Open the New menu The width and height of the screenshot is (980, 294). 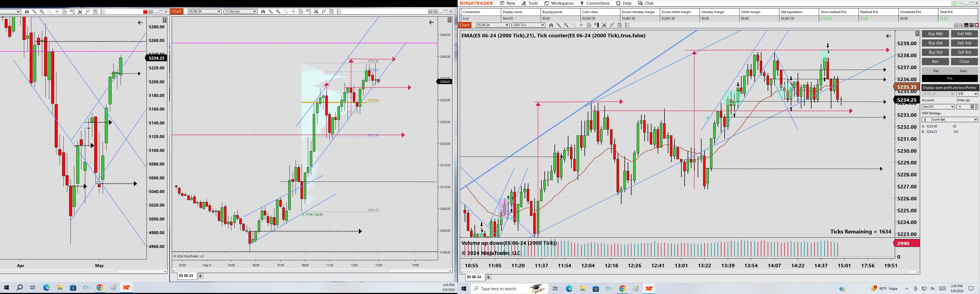508,3
